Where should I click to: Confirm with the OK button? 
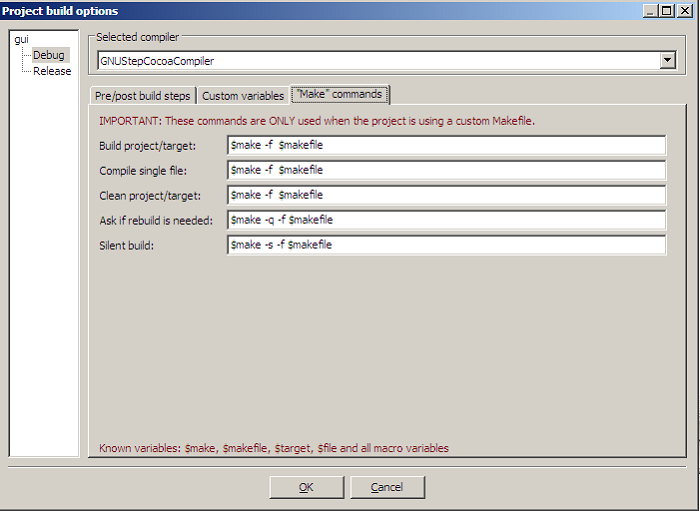click(307, 487)
